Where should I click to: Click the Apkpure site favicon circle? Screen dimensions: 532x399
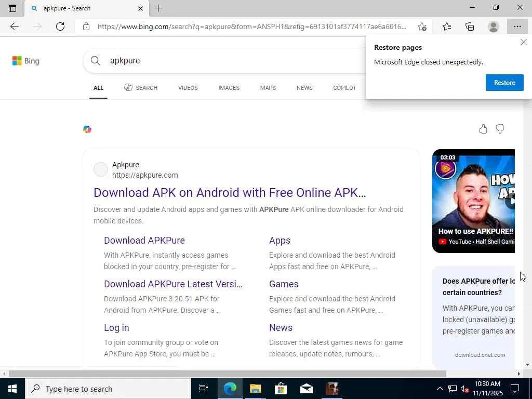point(101,170)
